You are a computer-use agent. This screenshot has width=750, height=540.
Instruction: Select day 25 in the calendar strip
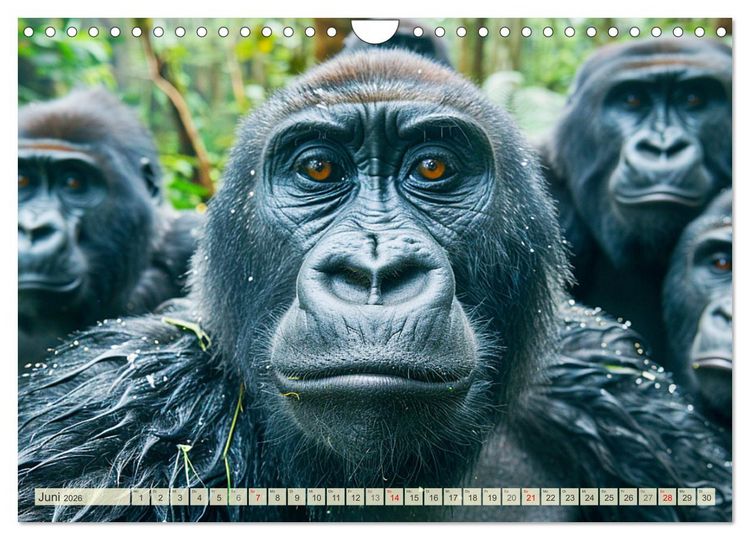pyautogui.click(x=609, y=497)
